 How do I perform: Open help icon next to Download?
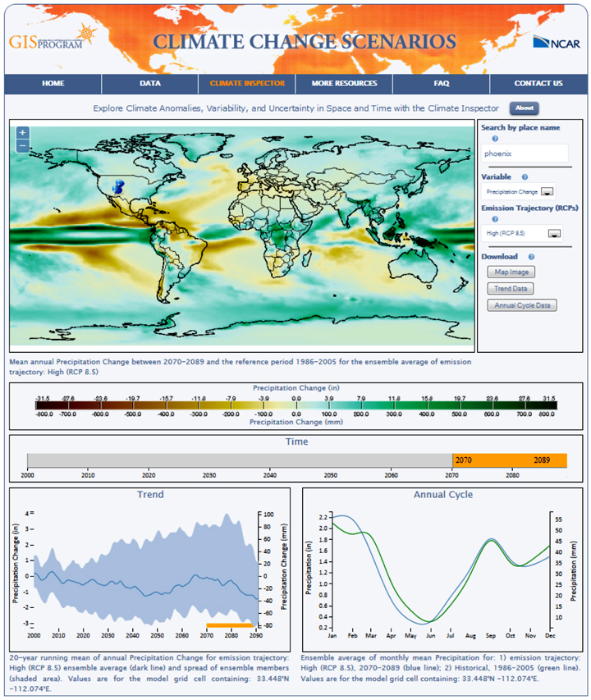click(531, 257)
